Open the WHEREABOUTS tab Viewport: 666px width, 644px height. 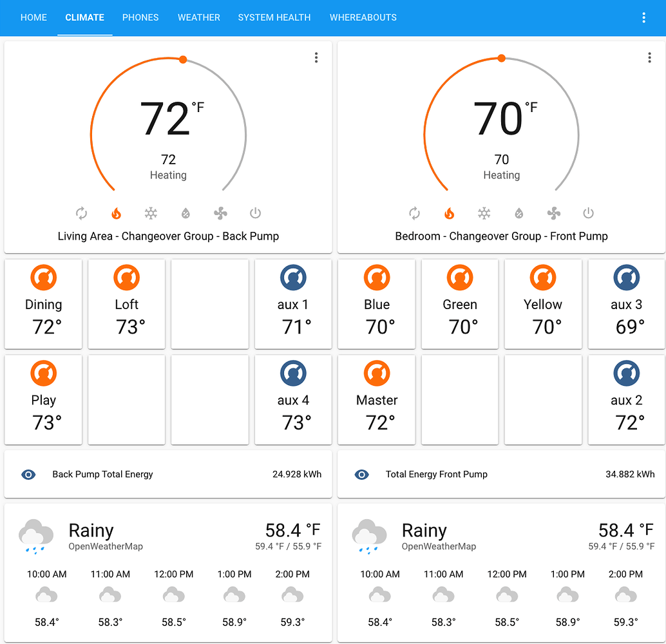click(363, 17)
